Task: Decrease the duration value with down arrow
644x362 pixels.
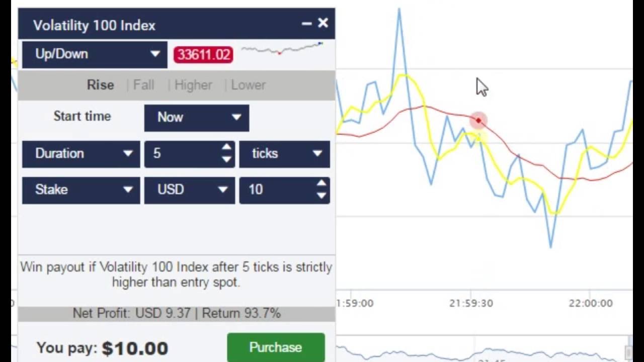Action: click(x=227, y=159)
